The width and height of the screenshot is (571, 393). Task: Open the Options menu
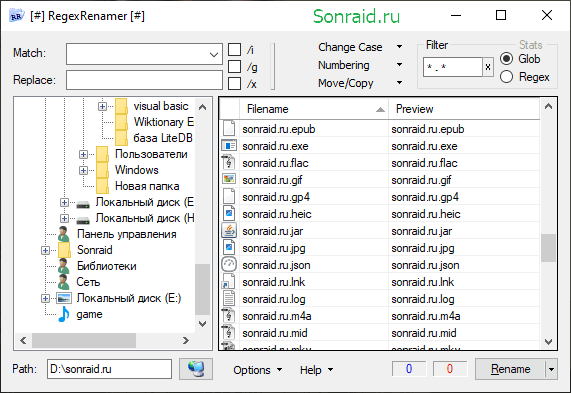[257, 370]
